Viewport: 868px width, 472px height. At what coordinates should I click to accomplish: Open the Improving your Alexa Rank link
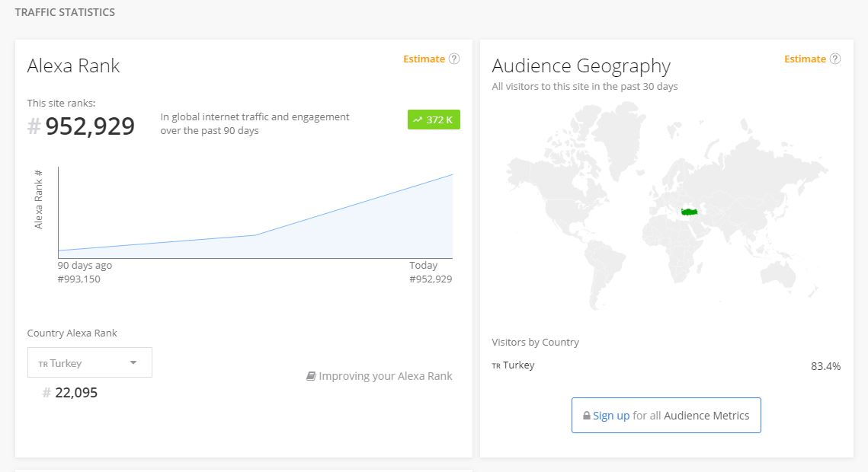click(380, 376)
